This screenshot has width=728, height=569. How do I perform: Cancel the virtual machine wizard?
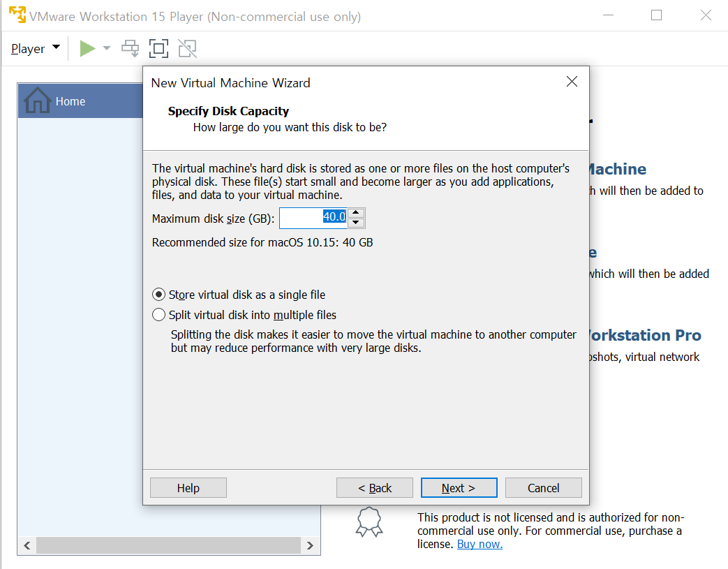(x=543, y=488)
